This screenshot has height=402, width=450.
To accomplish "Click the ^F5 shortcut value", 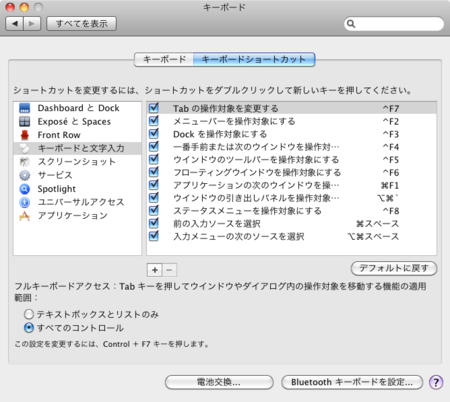I will click(391, 160).
